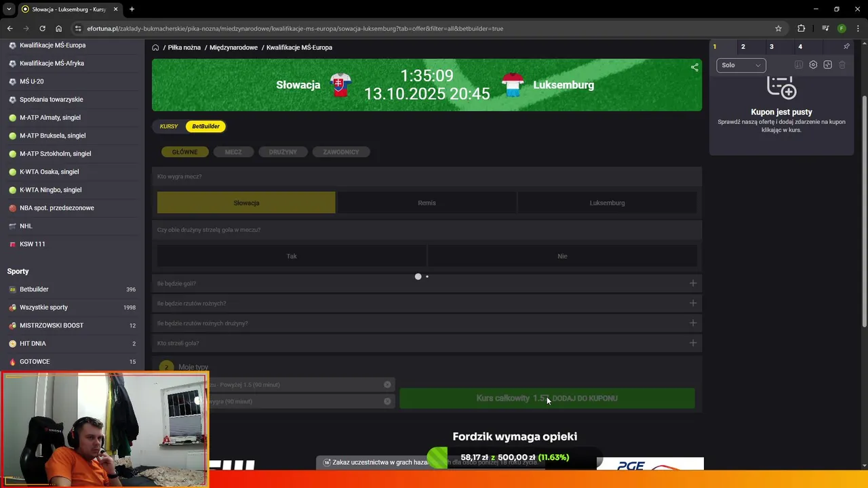The width and height of the screenshot is (868, 488).
Task: Select the GŁÓWNE filter tab
Action: 184,152
